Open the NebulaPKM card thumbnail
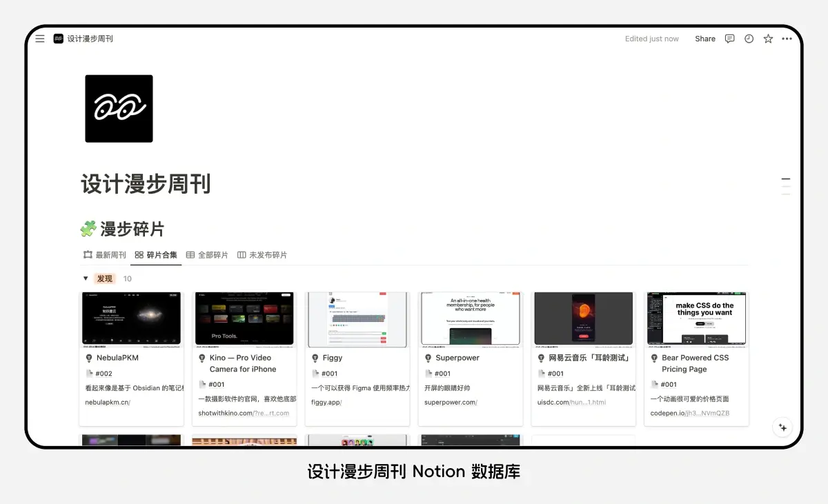The width and height of the screenshot is (828, 504). pos(131,319)
